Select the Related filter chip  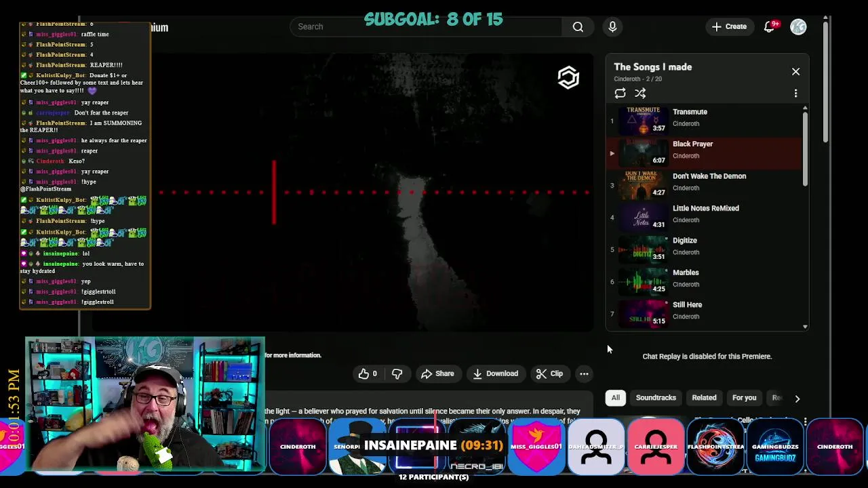pos(704,398)
